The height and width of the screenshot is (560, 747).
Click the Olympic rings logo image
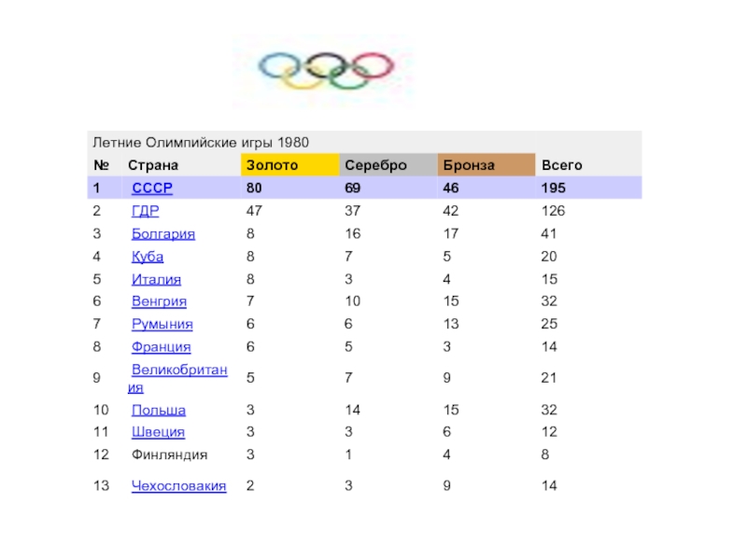[326, 68]
